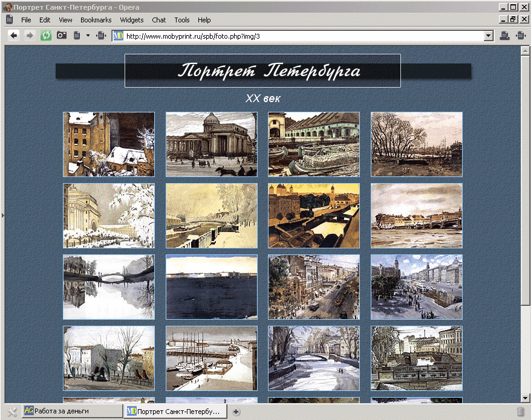Viewport: 531px width, 420px height.
Task: Open the View menu
Action: click(x=65, y=20)
